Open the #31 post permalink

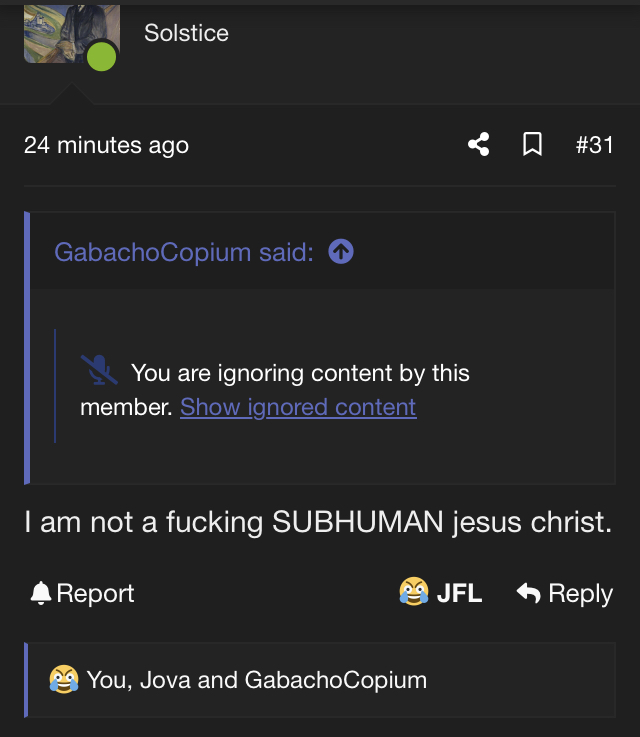[594, 145]
